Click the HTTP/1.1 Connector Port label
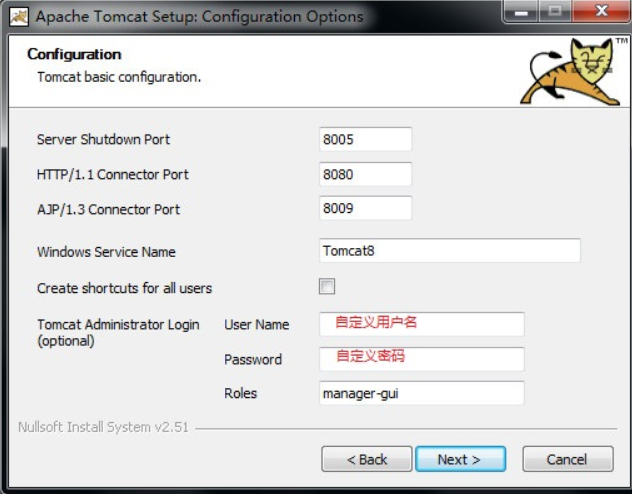The image size is (632, 494). pyautogui.click(x=112, y=174)
